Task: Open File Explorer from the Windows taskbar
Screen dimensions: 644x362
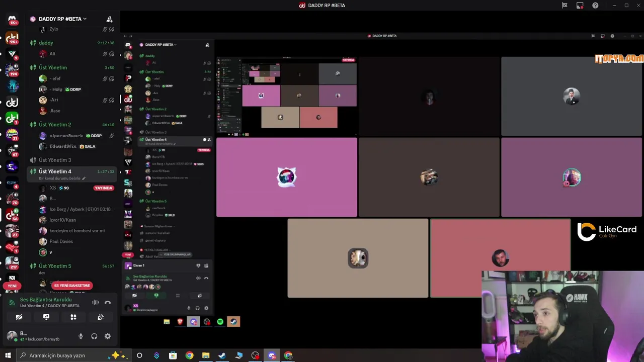Action: coord(206,355)
